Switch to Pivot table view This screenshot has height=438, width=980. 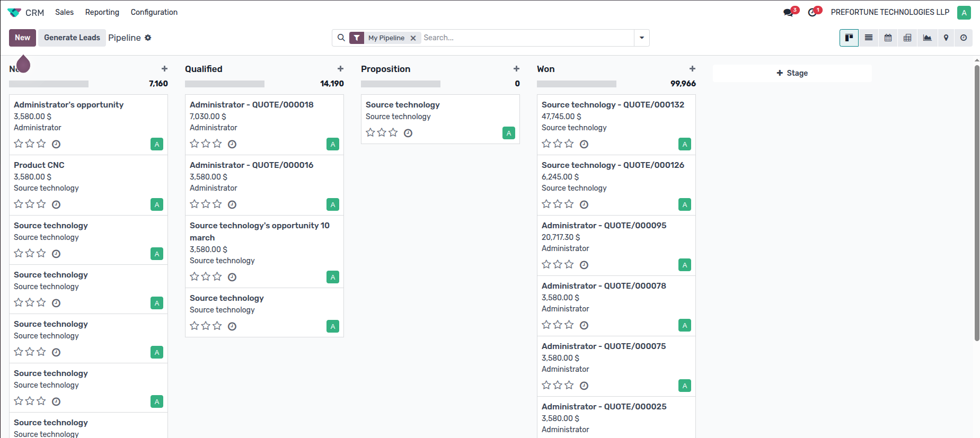(x=907, y=38)
